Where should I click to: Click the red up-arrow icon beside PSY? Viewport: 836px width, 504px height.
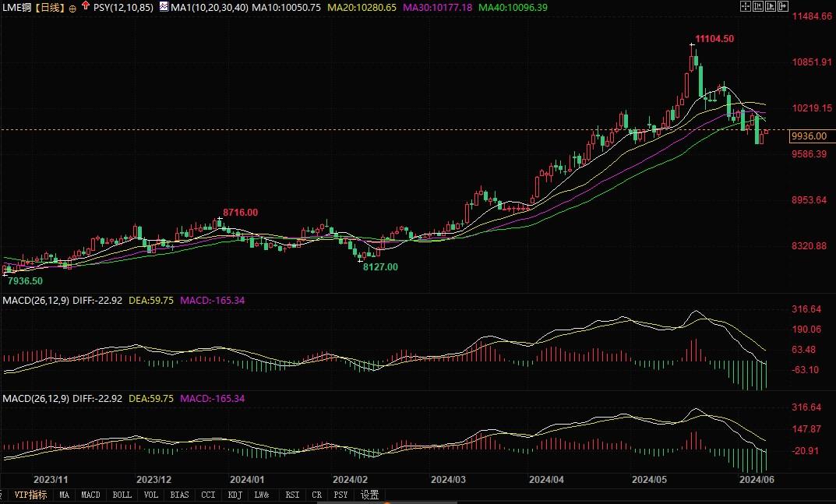click(x=85, y=6)
